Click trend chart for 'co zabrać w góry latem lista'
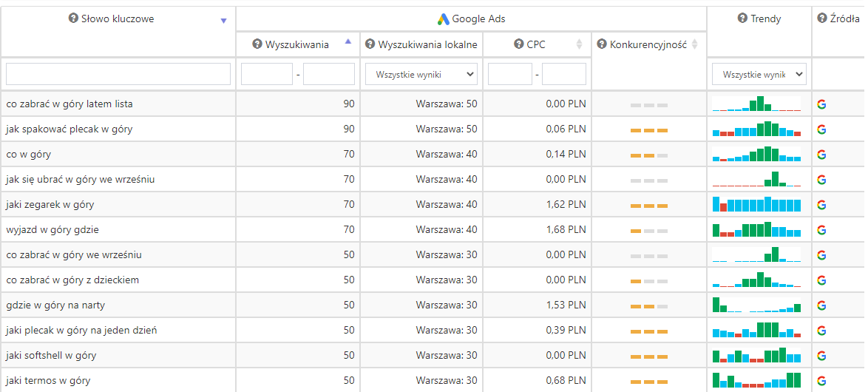 756,104
